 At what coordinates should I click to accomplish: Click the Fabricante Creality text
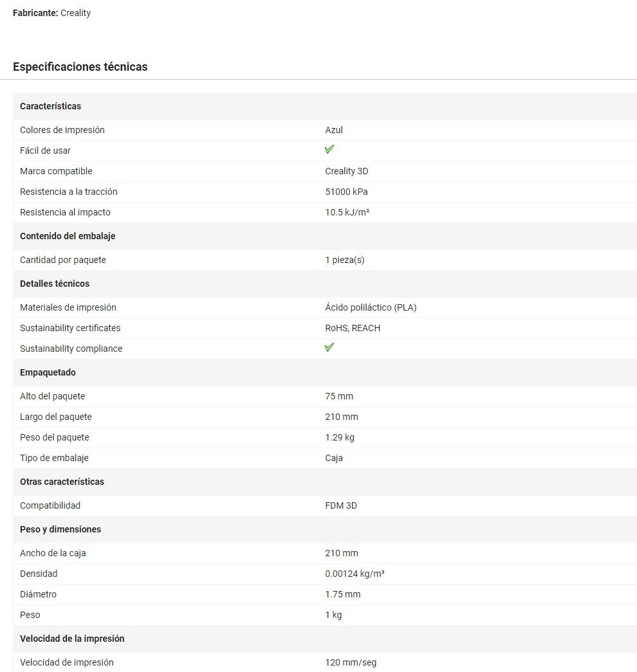point(52,13)
